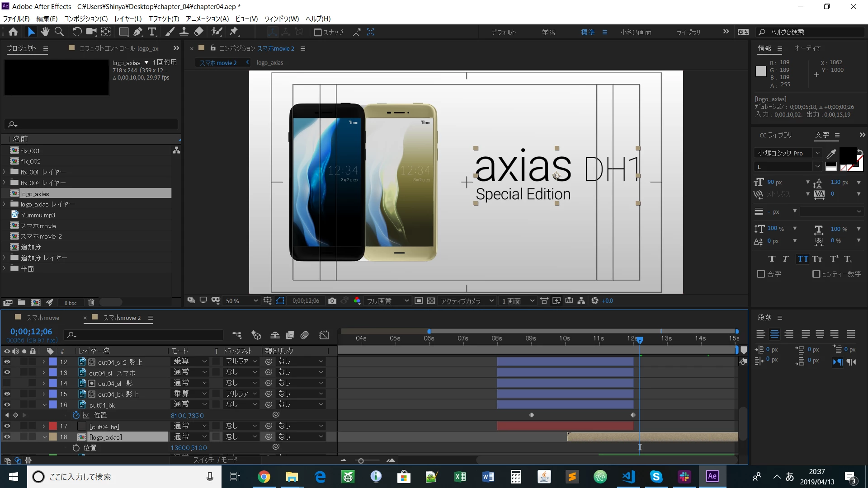The width and height of the screenshot is (868, 488).
Task: Switch to the スマホmovie timeline tab
Action: tap(42, 318)
